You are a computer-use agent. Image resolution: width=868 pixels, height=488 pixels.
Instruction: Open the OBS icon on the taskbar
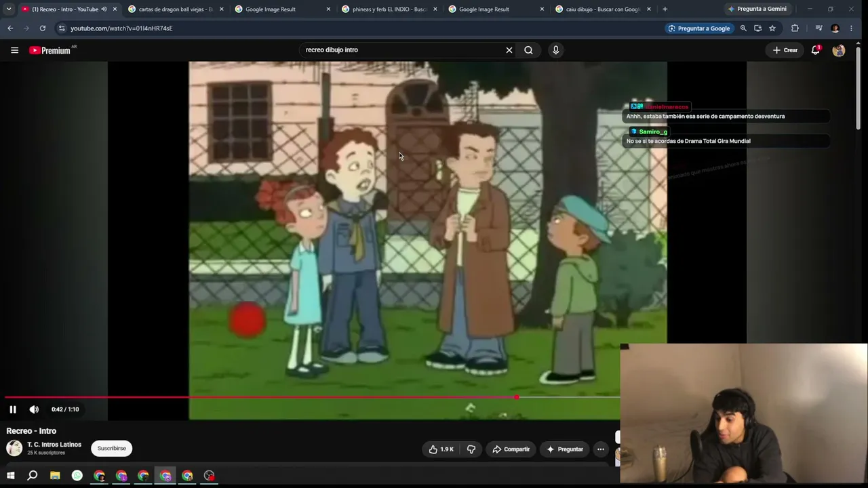210,476
